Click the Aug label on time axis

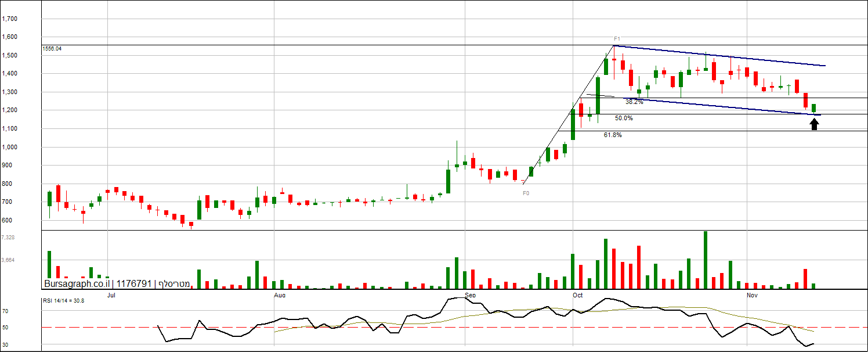click(280, 295)
